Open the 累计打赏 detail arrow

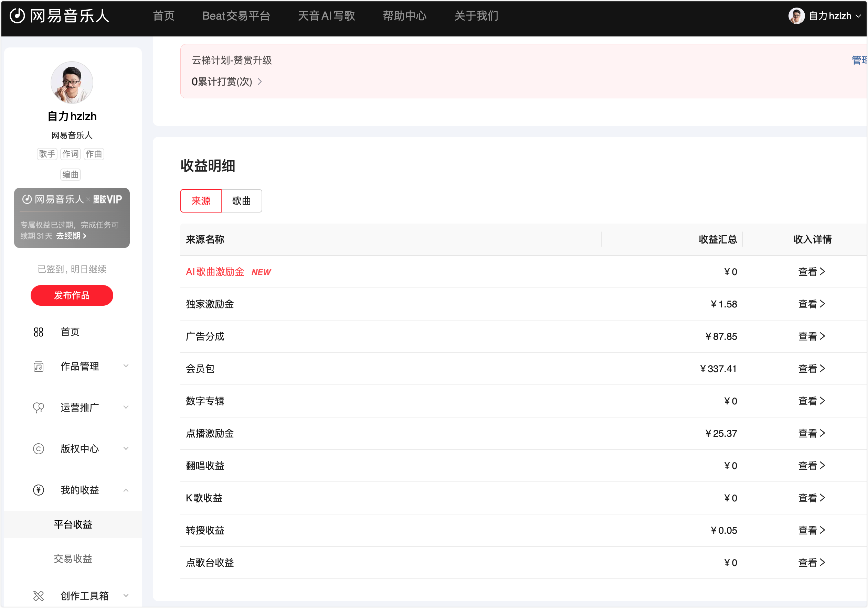pos(260,82)
